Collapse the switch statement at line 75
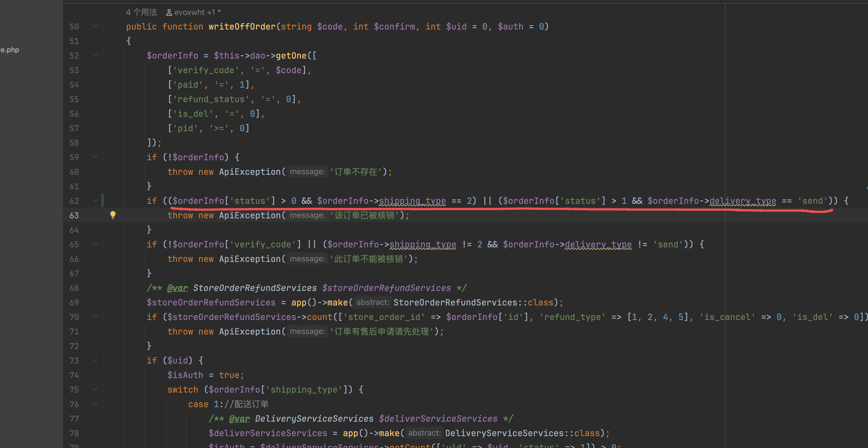868x448 pixels. click(x=95, y=389)
